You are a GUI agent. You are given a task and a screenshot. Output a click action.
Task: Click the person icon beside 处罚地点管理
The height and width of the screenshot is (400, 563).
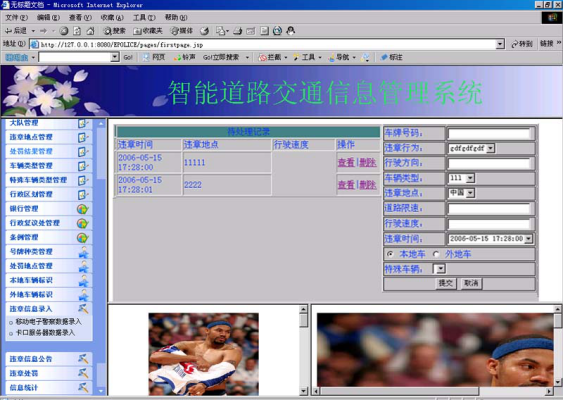point(83,266)
